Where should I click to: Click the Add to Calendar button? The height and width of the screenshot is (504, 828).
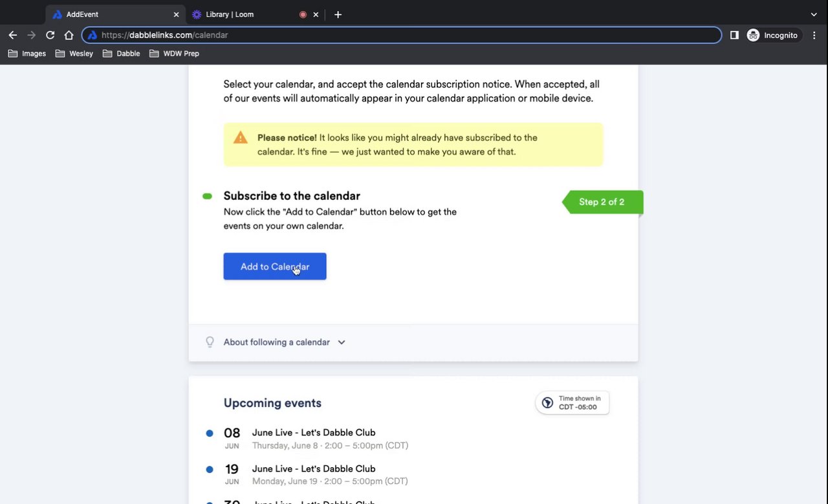click(275, 267)
